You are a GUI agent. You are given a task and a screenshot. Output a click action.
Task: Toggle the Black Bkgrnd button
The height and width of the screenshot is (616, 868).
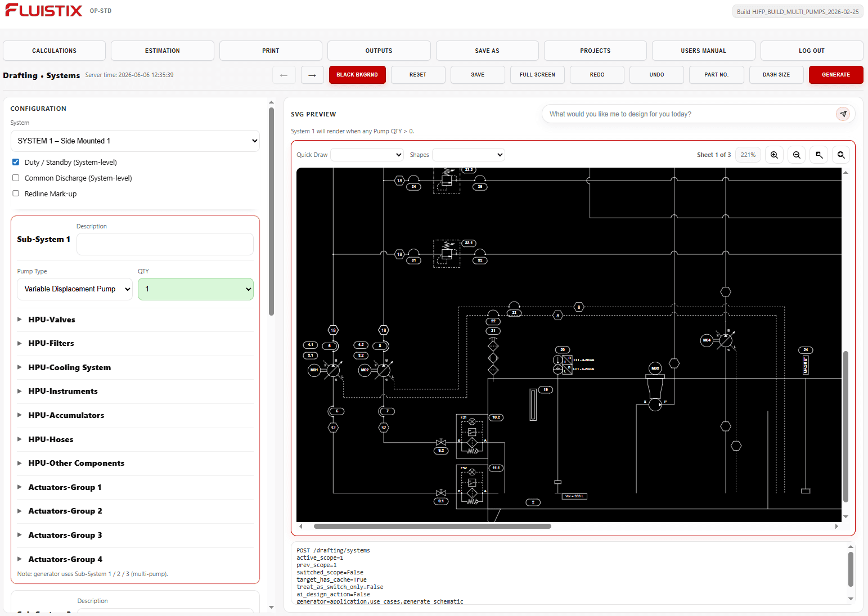[357, 75]
